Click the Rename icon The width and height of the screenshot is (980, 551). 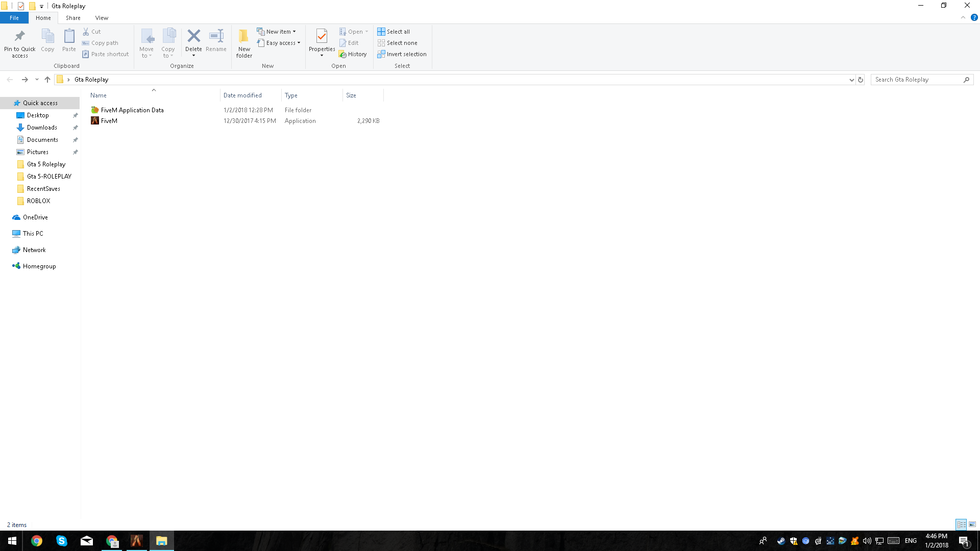[216, 36]
